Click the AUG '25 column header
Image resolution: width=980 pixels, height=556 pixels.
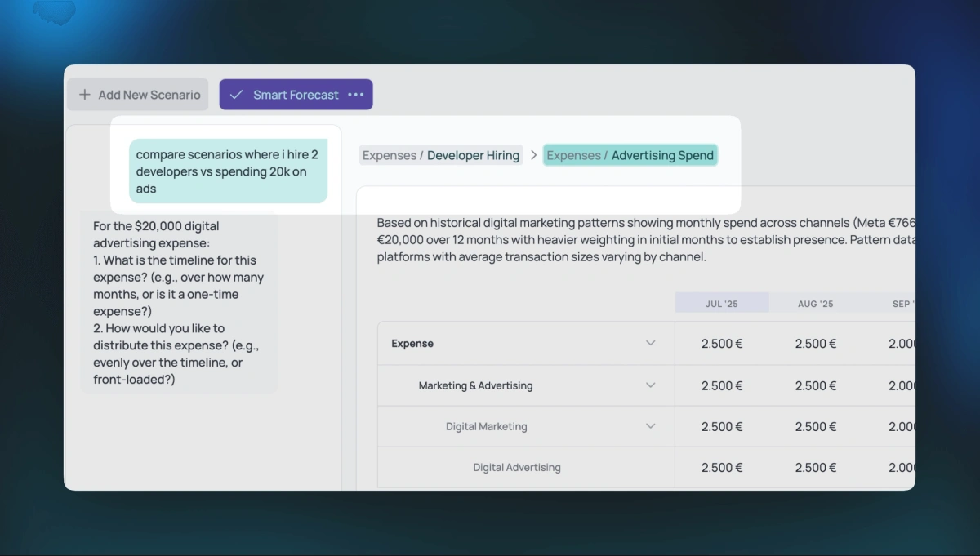tap(815, 303)
